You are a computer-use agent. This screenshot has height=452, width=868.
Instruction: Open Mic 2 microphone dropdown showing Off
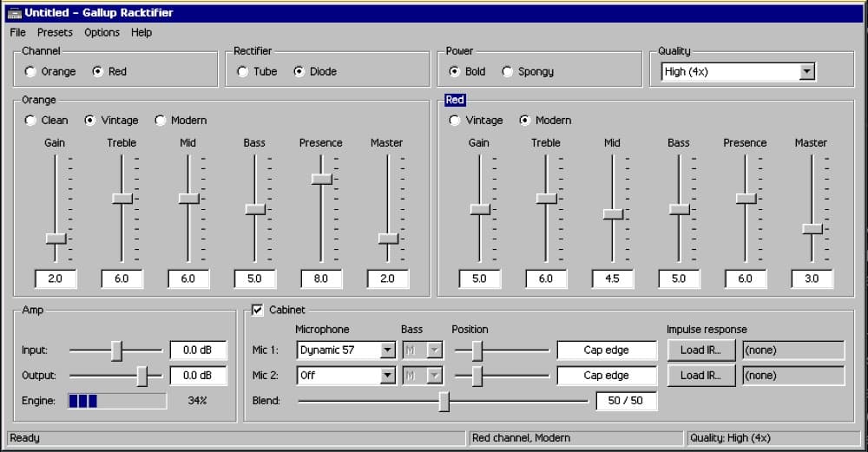pos(346,376)
